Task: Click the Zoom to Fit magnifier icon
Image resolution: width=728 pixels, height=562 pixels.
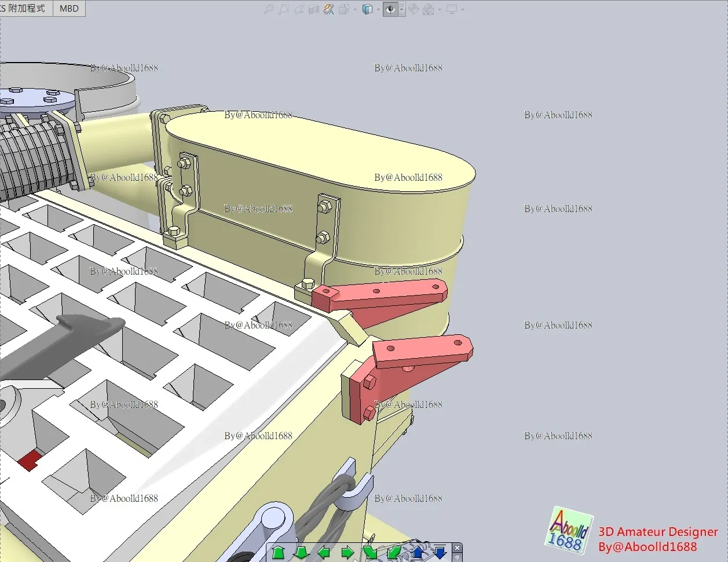Action: [x=268, y=9]
